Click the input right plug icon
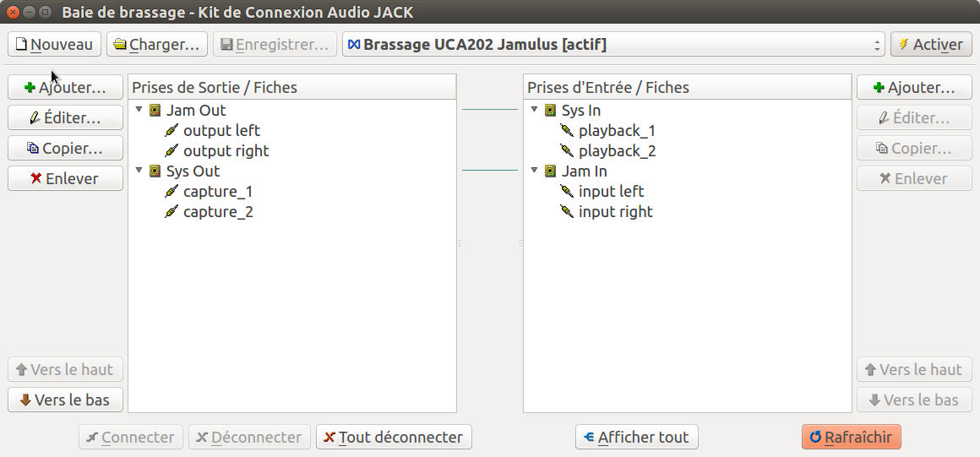 point(567,212)
